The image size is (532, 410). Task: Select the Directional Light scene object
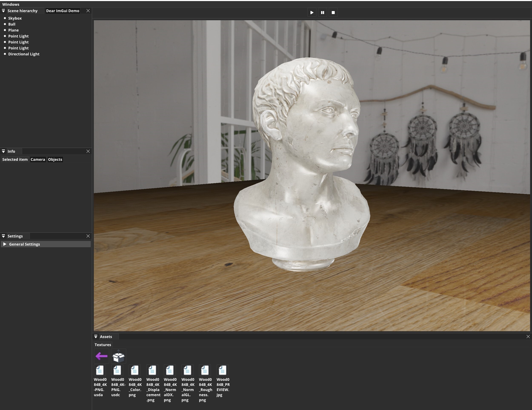point(24,54)
